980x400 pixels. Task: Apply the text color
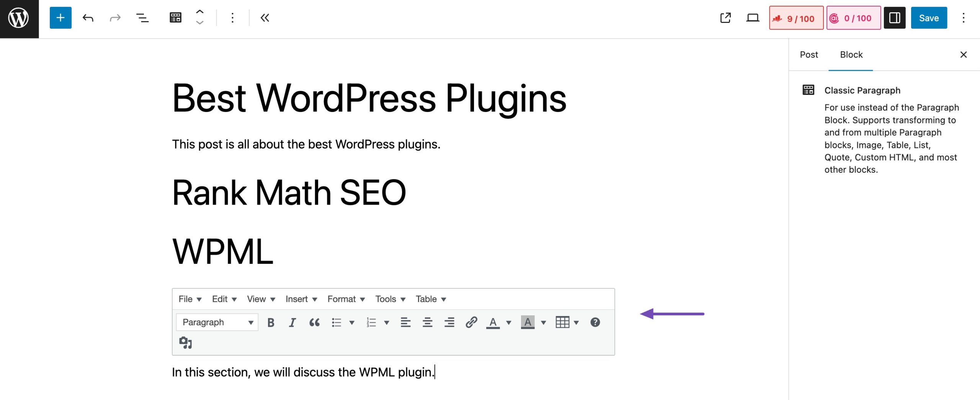(x=493, y=323)
